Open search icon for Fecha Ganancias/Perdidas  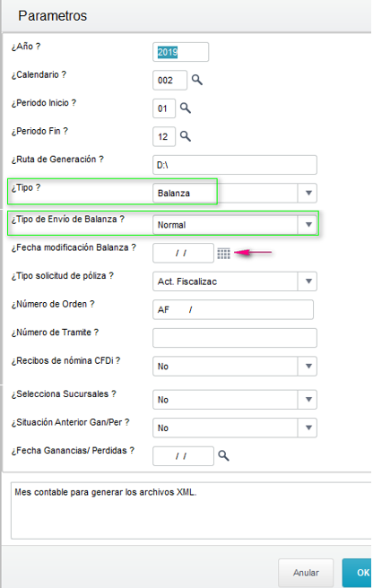coord(223,455)
